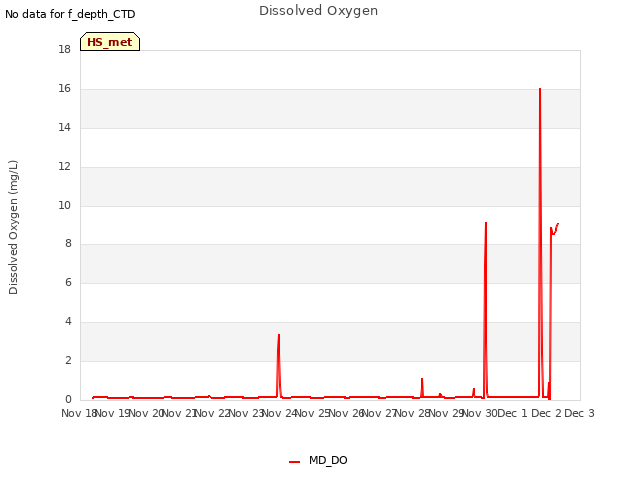Screen dimensions: 640x480
Task: Click the 3.4 mg/L spike near Nov 24
Action: pos(279,335)
